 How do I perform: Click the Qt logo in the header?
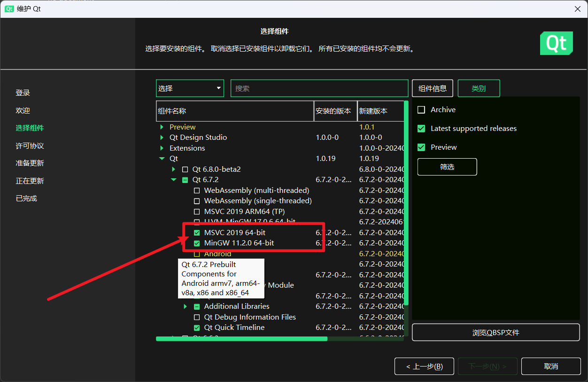coord(556,44)
